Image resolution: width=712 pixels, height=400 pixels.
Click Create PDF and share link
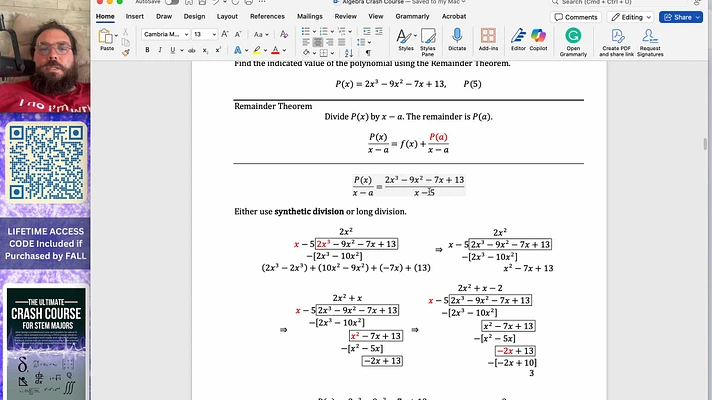point(616,42)
